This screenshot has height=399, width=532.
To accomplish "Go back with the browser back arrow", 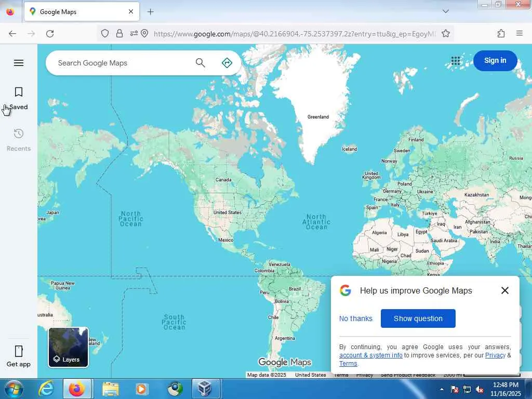I will pyautogui.click(x=12, y=34).
